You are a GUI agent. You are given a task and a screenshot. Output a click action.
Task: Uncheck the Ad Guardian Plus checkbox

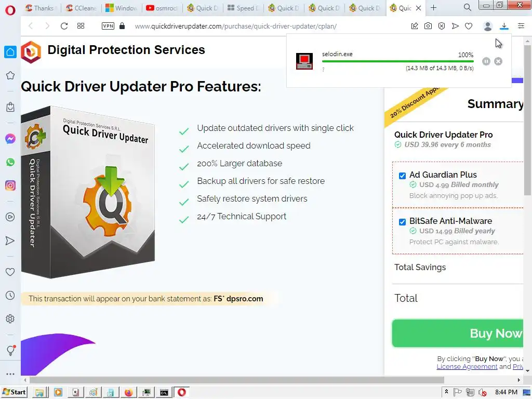point(403,176)
